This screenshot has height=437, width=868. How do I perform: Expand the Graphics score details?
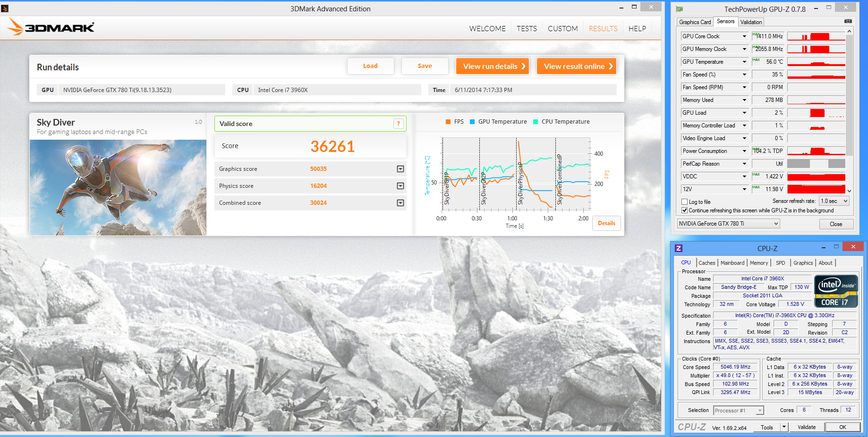[400, 169]
